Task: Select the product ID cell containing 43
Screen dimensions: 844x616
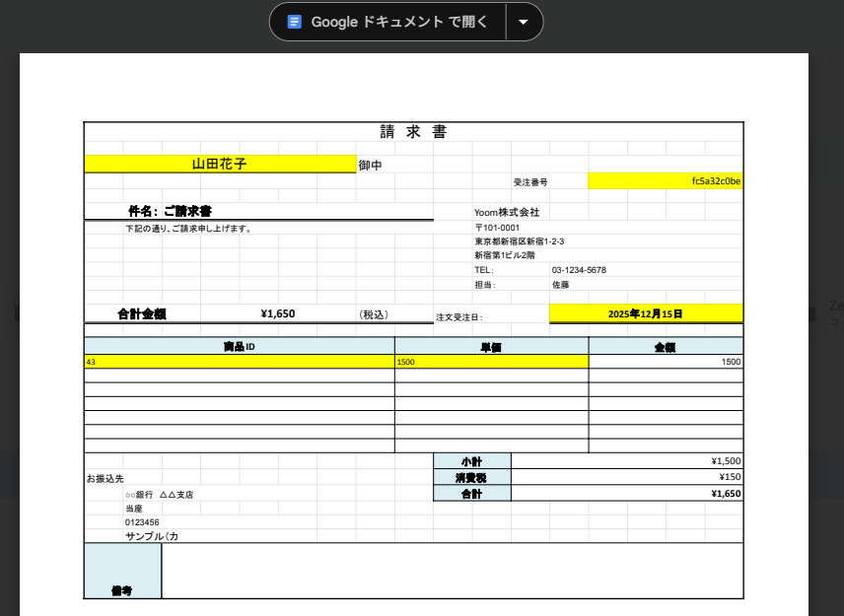Action: (239, 362)
